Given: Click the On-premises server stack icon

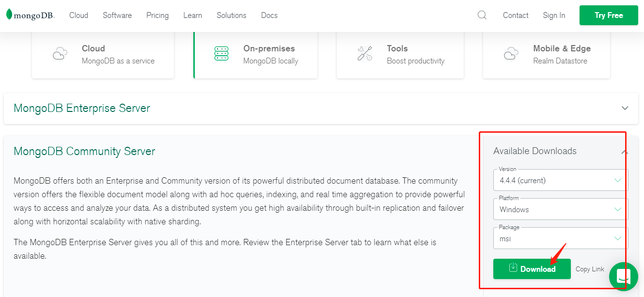Looking at the screenshot, I should point(221,54).
